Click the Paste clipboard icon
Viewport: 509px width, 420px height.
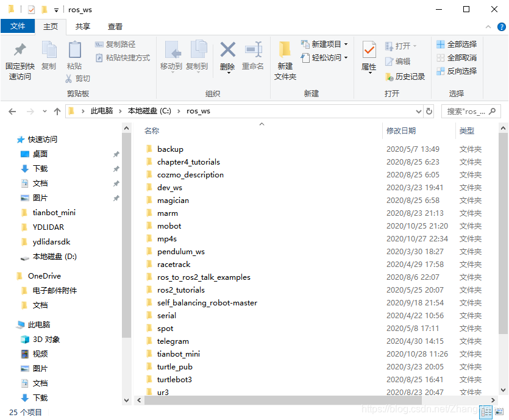(x=74, y=49)
